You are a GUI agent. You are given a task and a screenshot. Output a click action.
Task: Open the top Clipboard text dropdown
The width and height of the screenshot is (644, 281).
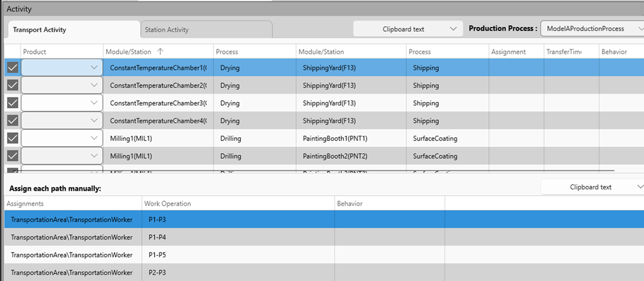click(x=407, y=29)
